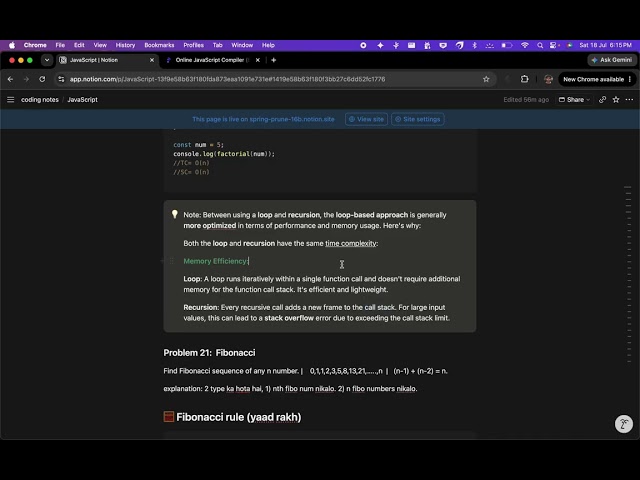Open Site settings button

click(x=418, y=119)
